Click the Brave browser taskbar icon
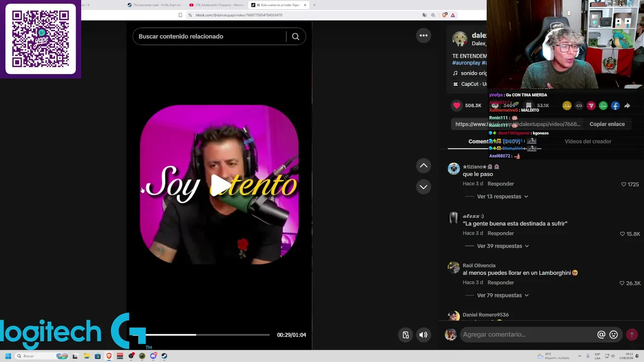This screenshot has height=362, width=644. [109, 356]
